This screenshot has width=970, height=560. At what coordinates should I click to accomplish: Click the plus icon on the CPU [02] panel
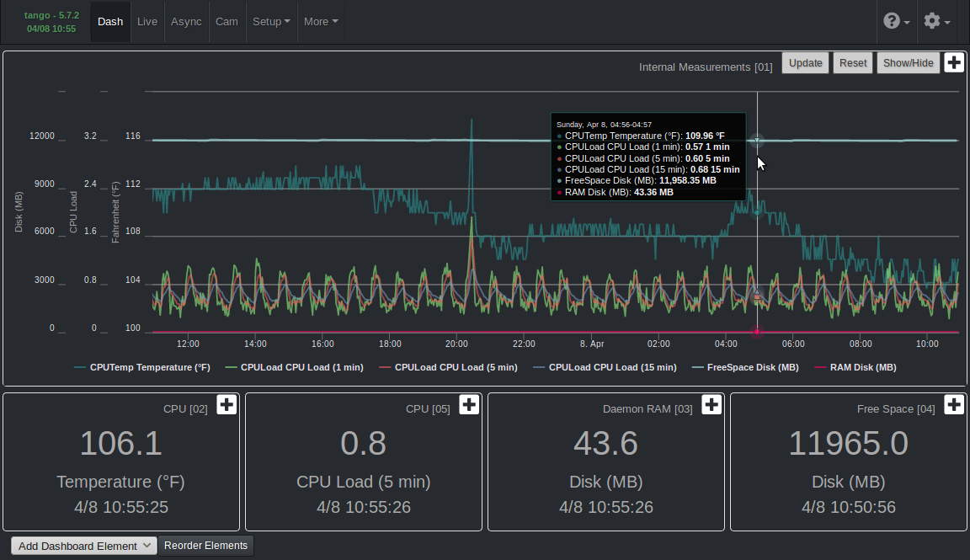click(x=226, y=404)
